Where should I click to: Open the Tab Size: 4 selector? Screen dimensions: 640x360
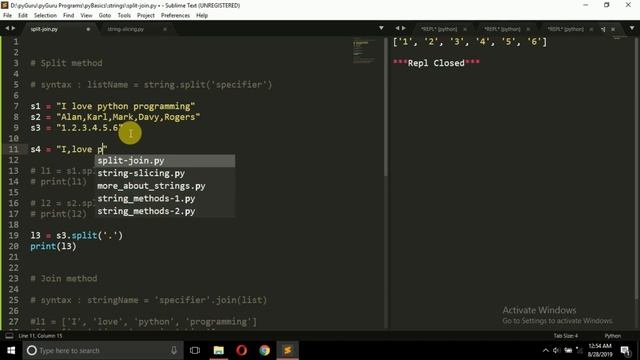(565, 336)
